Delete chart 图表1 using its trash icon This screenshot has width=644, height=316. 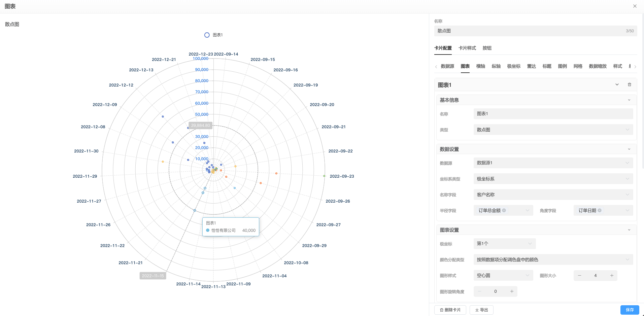[x=629, y=84]
